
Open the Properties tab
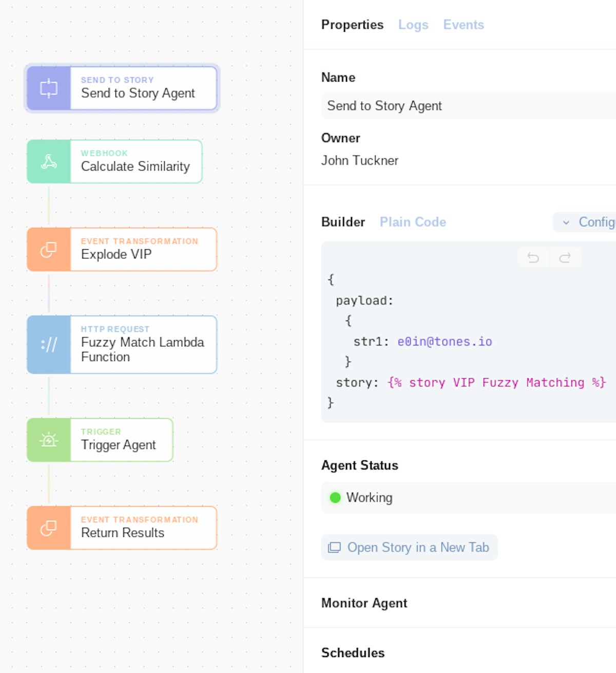point(352,25)
